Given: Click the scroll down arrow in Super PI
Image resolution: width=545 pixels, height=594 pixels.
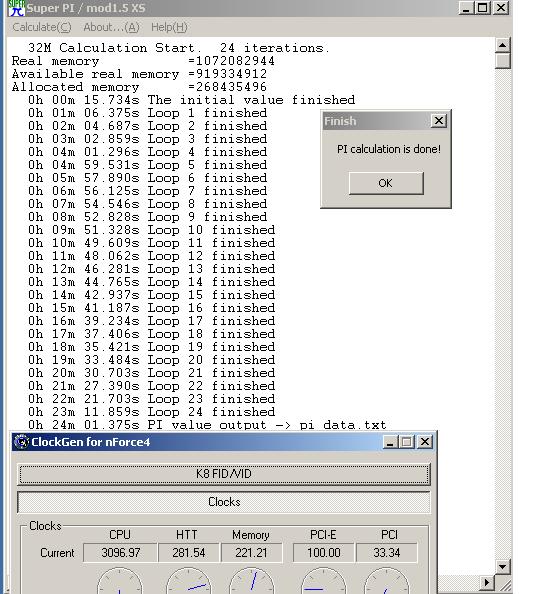Looking at the screenshot, I should click(503, 567).
